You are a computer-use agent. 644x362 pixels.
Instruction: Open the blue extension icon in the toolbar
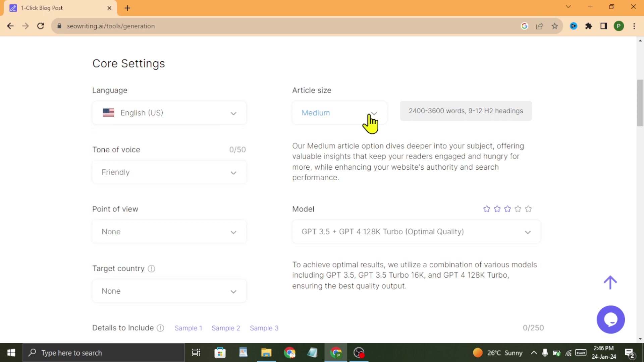click(x=574, y=26)
